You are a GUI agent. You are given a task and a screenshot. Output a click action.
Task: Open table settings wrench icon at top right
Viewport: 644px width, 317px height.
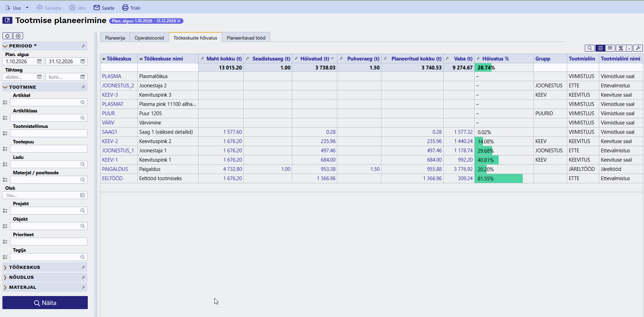[638, 48]
